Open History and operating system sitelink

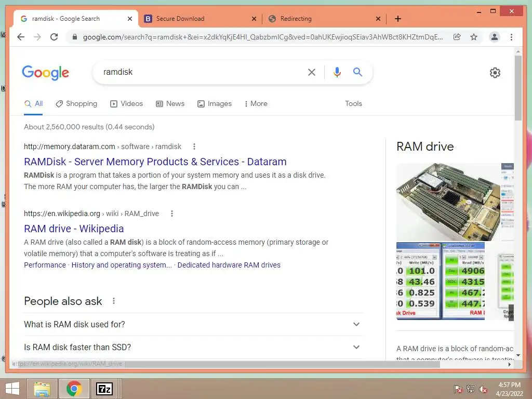122,265
